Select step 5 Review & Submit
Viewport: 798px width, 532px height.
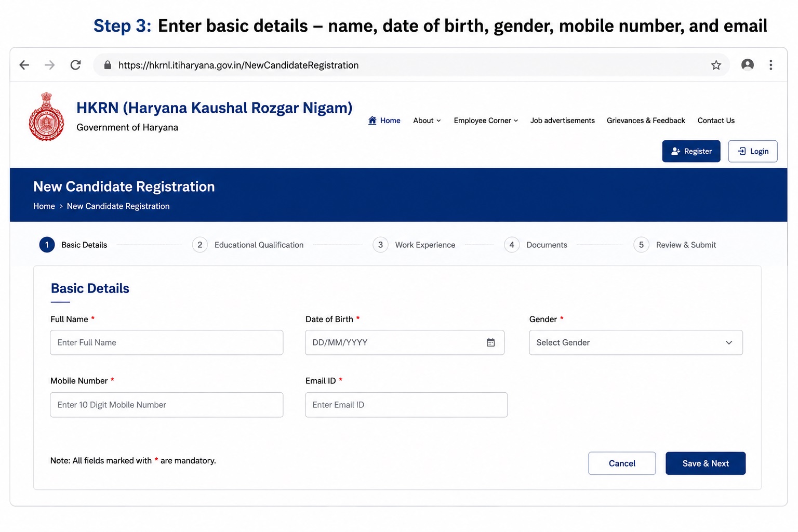pos(675,245)
